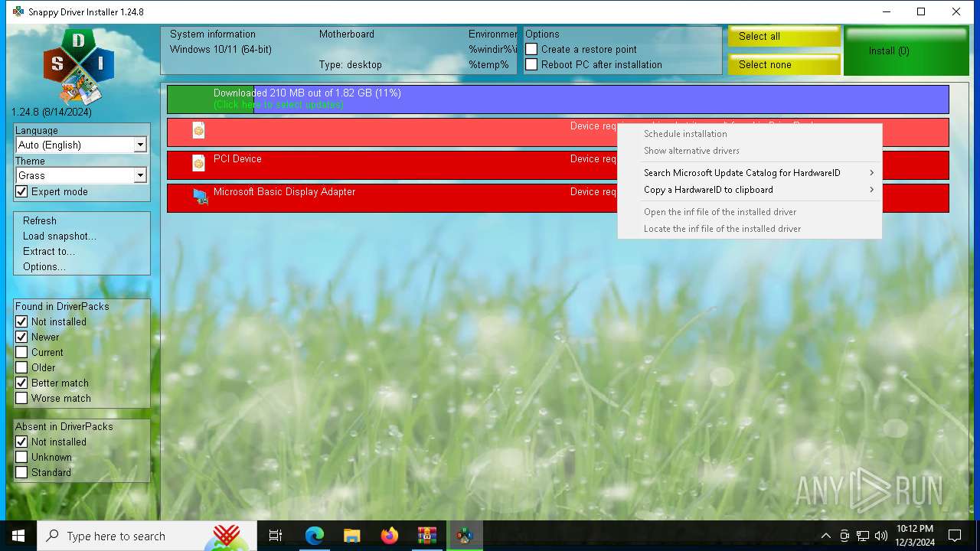
Task: Check the Unknown filter
Action: (21, 457)
